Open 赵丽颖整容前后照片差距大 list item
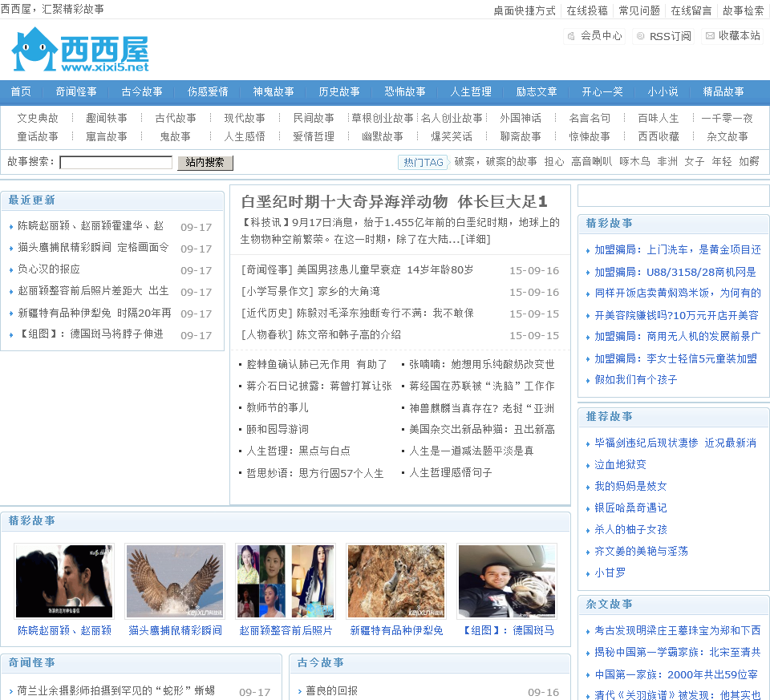The height and width of the screenshot is (700, 770). point(93,290)
